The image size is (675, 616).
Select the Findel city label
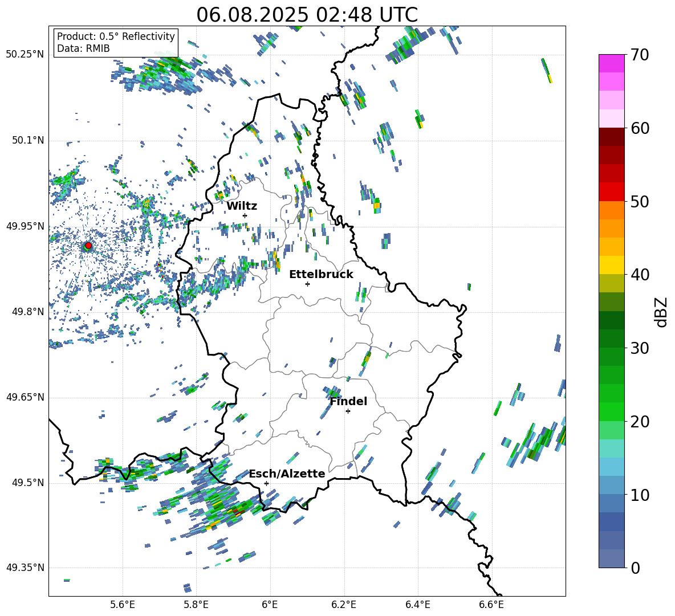[x=348, y=401]
